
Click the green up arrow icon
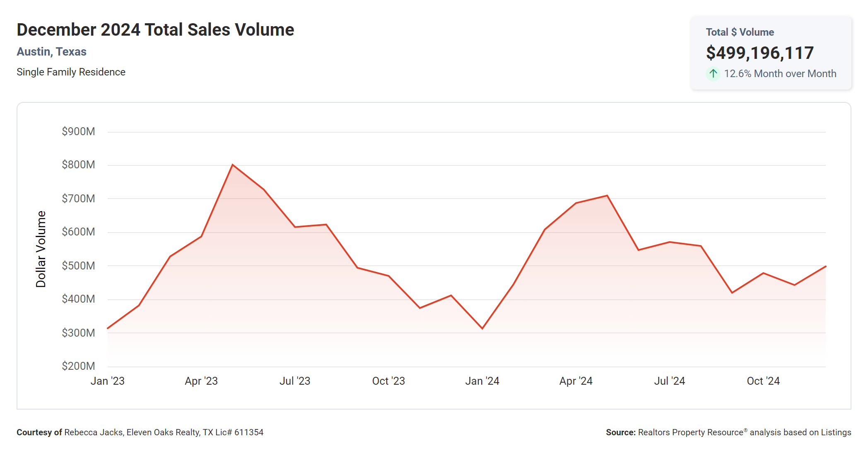(x=713, y=74)
